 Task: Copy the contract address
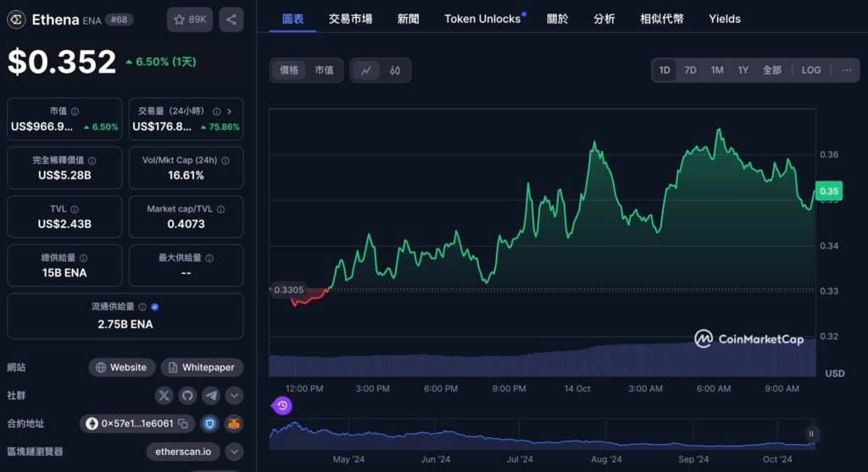[x=183, y=424]
